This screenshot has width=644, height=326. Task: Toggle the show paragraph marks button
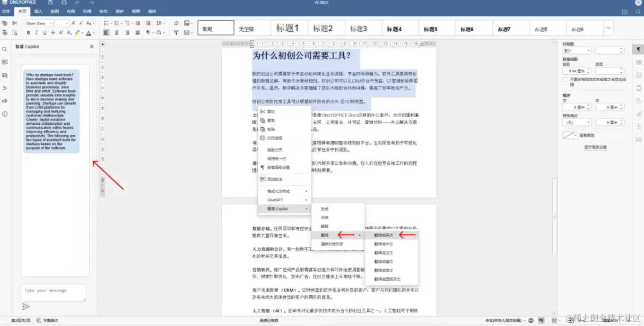pos(148,32)
